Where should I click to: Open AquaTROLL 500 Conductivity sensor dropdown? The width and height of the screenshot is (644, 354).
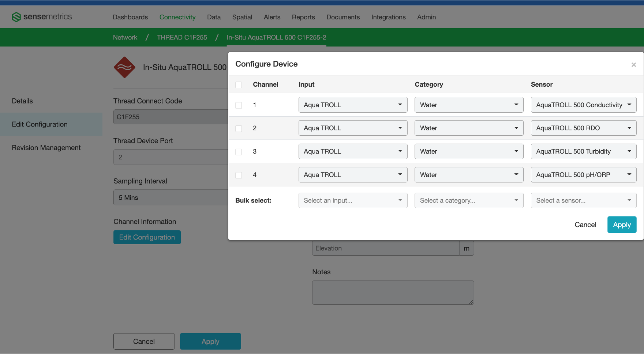click(x=584, y=105)
